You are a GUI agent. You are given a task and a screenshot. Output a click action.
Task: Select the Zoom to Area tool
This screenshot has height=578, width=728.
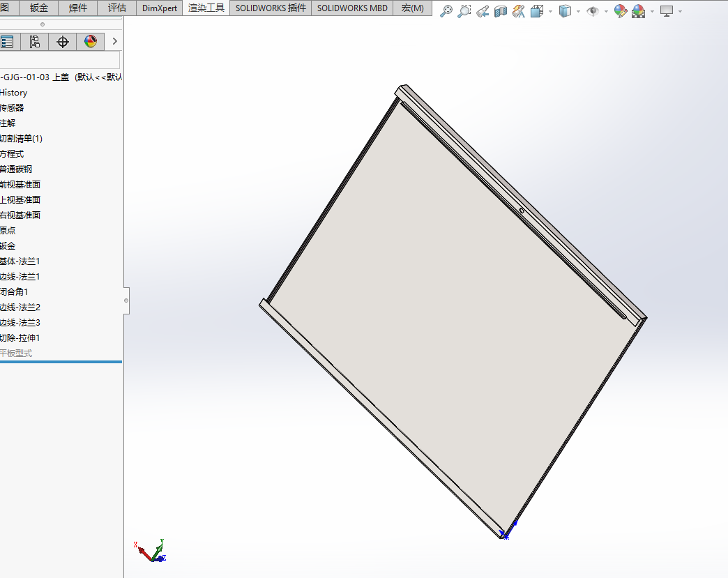pos(464,11)
